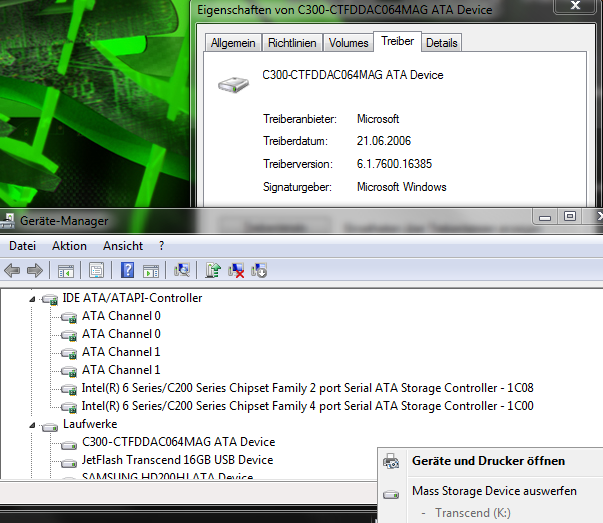Maximize the Geräte-Manager window
This screenshot has height=523, width=603.
point(570,217)
